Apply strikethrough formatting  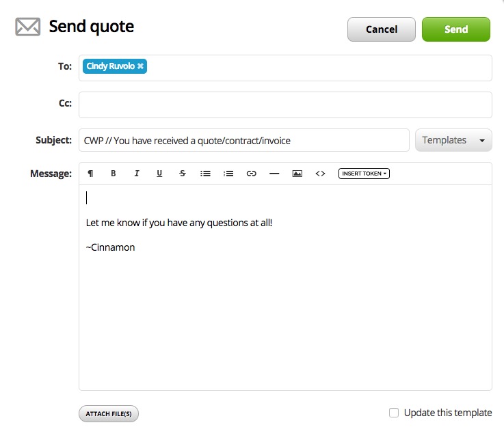pos(183,174)
